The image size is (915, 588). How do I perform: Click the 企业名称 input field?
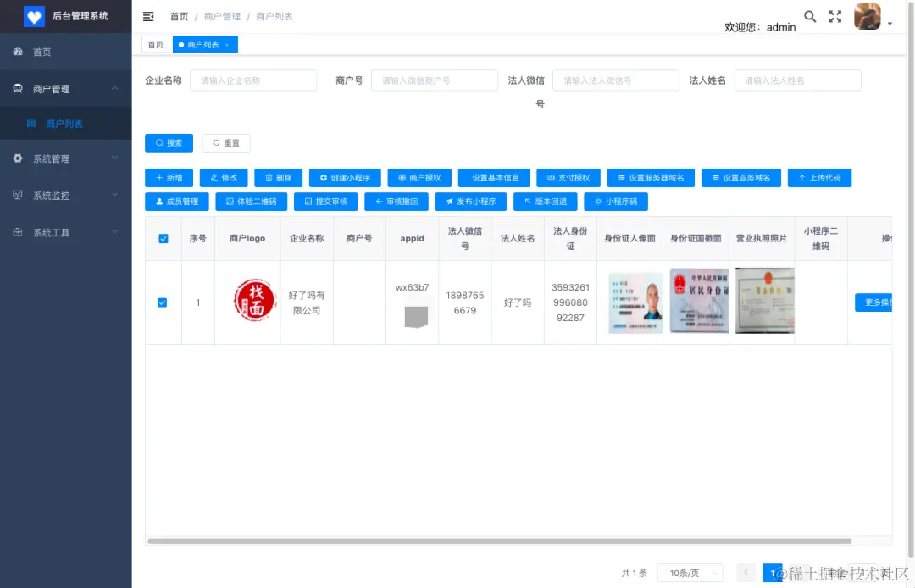pyautogui.click(x=253, y=80)
